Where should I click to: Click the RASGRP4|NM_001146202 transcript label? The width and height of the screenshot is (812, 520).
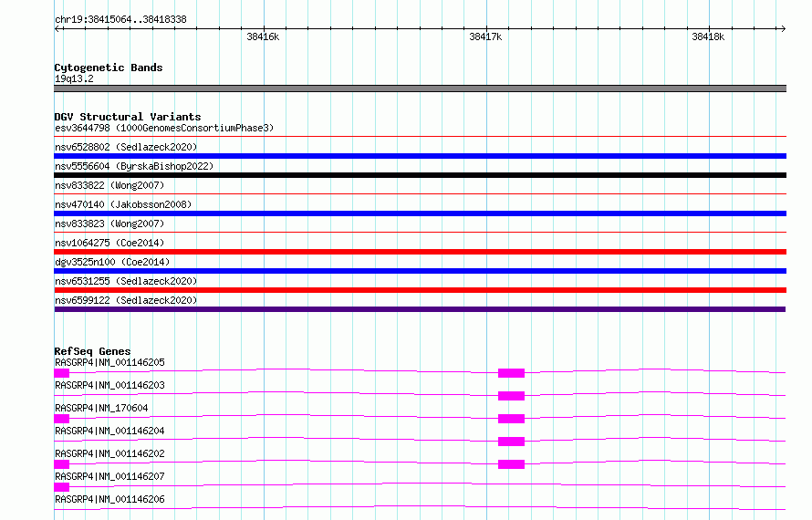(x=109, y=453)
